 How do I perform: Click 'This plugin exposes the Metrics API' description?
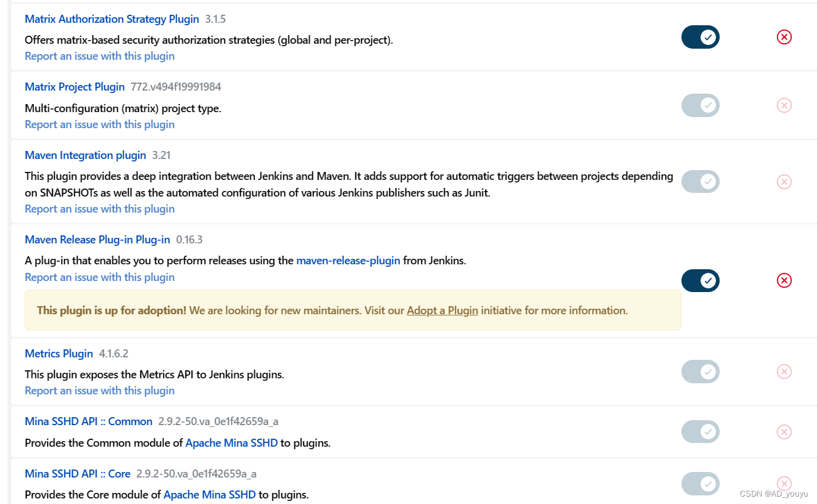[154, 375]
